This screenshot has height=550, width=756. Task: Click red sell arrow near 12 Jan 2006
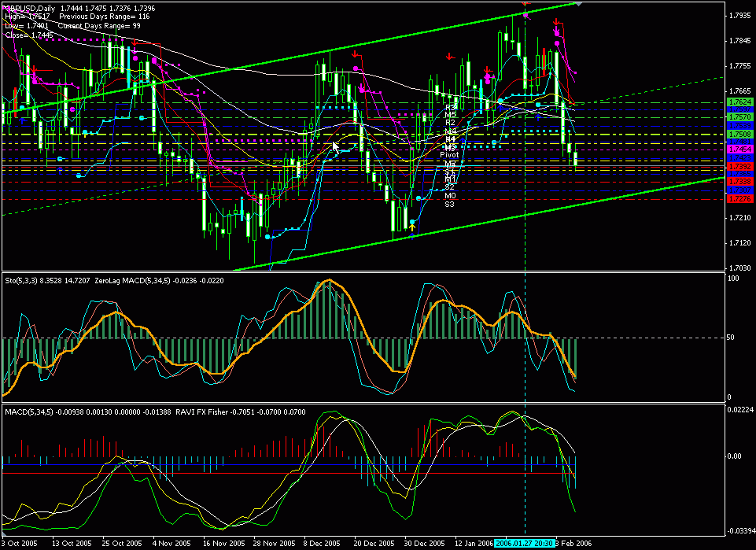coord(449,56)
